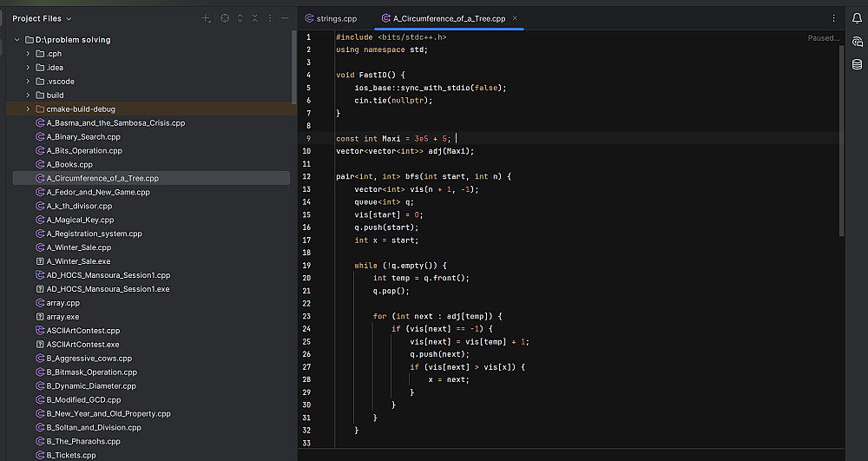This screenshot has width=868, height=461.
Task: Hide the Project tool window with minimize icon
Action: [286, 18]
